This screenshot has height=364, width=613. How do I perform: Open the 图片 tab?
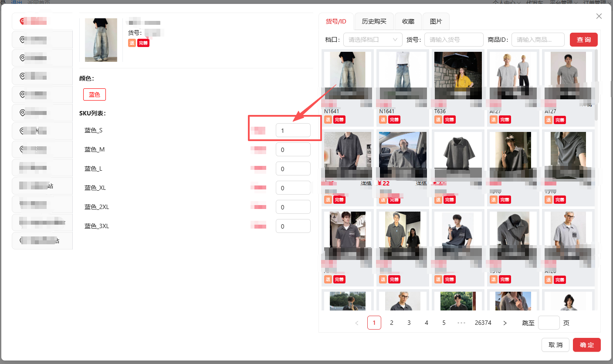(436, 21)
